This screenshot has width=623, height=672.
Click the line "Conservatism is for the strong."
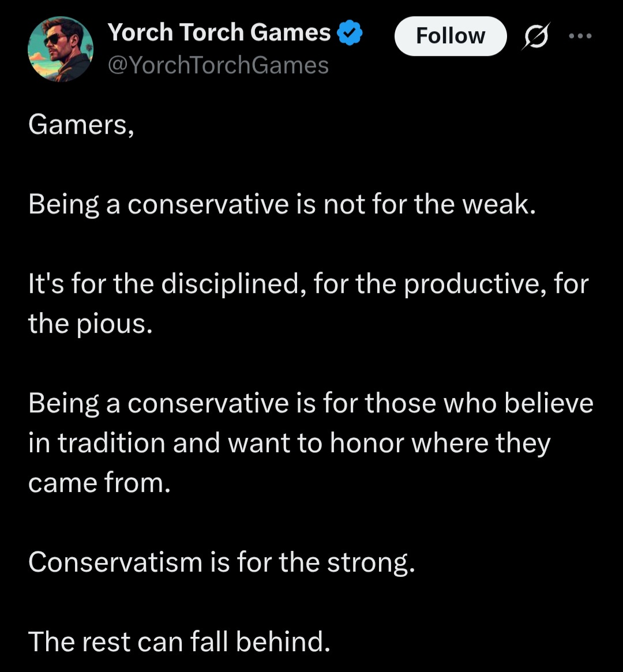(222, 562)
